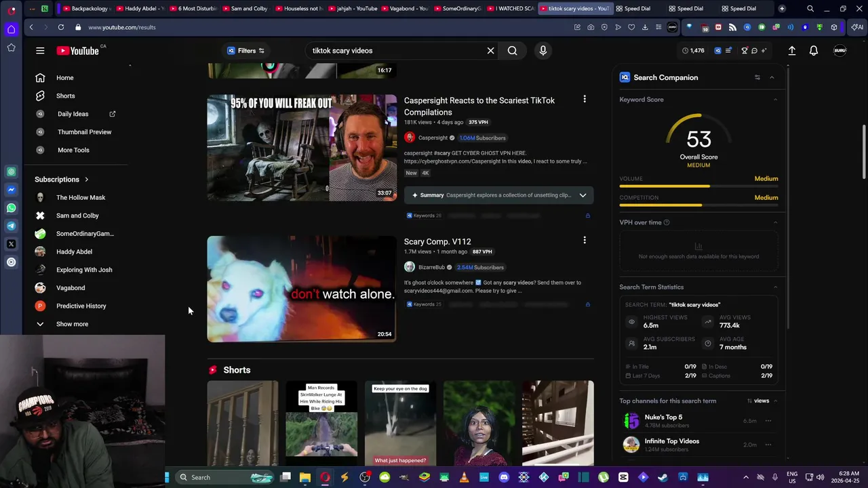Take a snapshot with the camera icon
The image size is (868, 488).
click(591, 27)
